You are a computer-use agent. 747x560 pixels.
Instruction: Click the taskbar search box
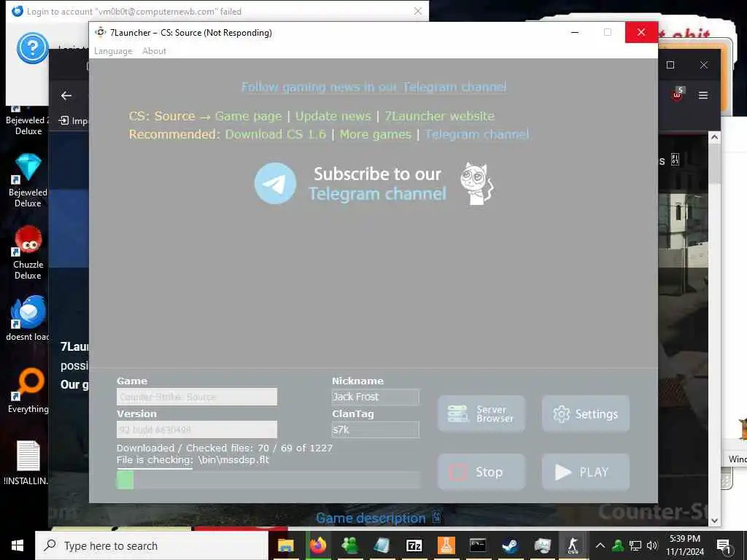coord(152,545)
